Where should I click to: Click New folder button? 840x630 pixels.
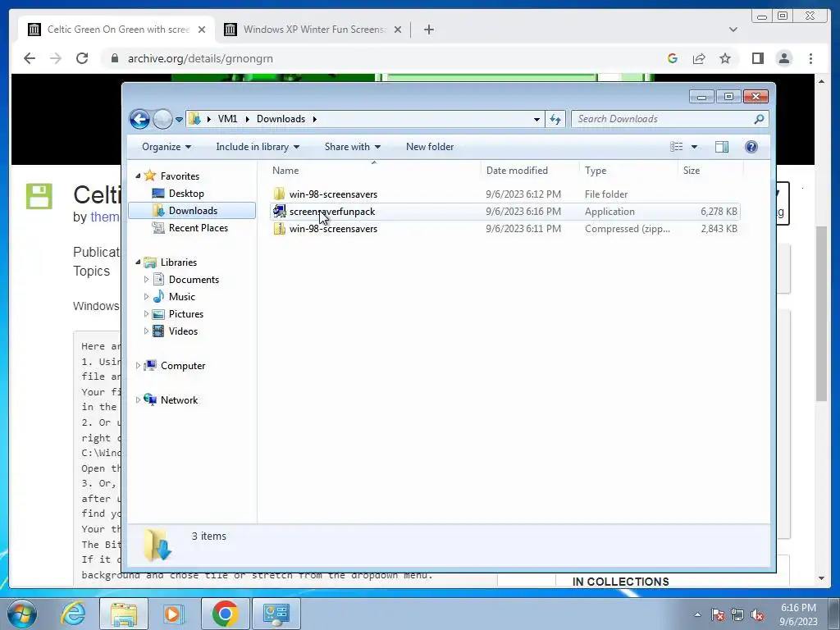(430, 147)
